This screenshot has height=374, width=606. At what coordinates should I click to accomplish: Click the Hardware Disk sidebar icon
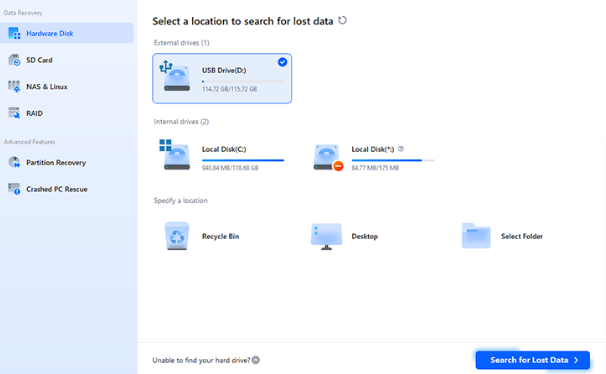pyautogui.click(x=14, y=33)
